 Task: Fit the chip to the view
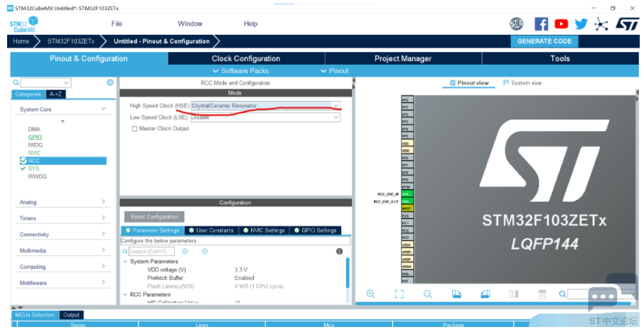coord(399,294)
